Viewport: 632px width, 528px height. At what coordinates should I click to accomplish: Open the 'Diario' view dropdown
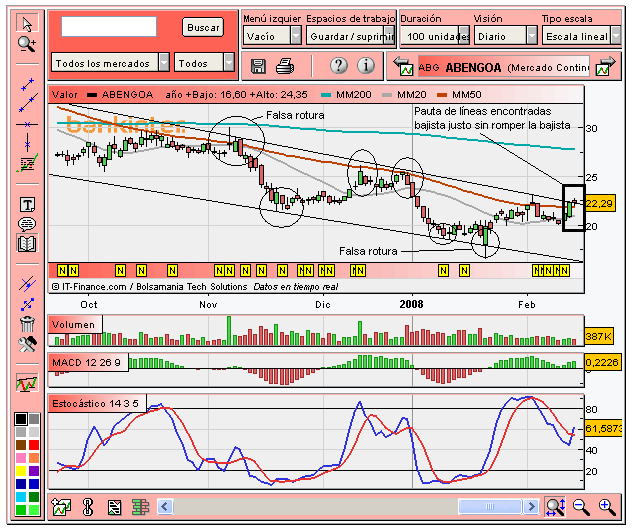click(506, 36)
